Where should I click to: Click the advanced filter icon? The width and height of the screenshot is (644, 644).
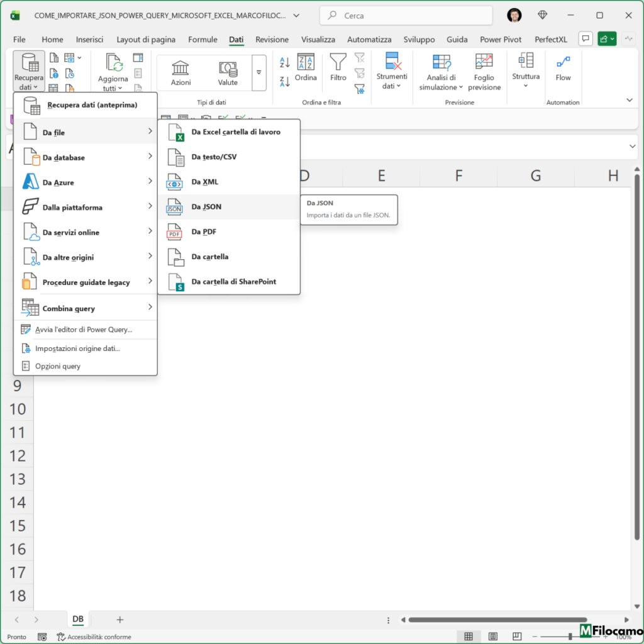click(359, 89)
